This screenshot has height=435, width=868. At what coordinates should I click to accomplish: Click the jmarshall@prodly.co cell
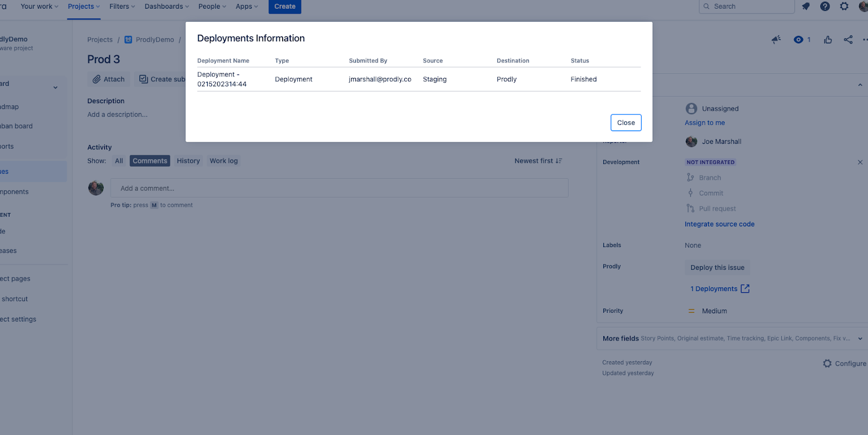click(x=380, y=79)
